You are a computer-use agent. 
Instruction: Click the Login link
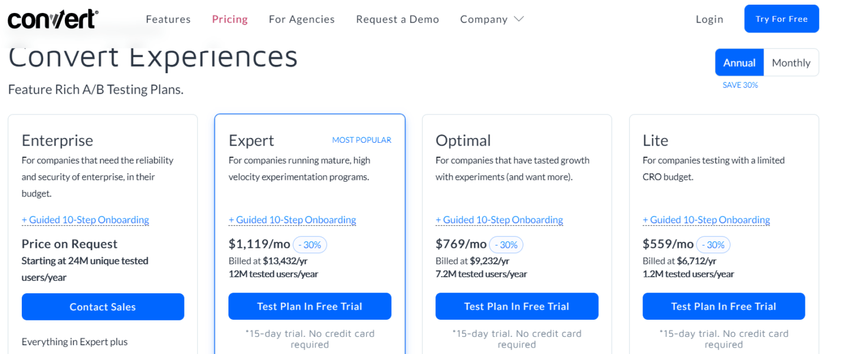[709, 19]
